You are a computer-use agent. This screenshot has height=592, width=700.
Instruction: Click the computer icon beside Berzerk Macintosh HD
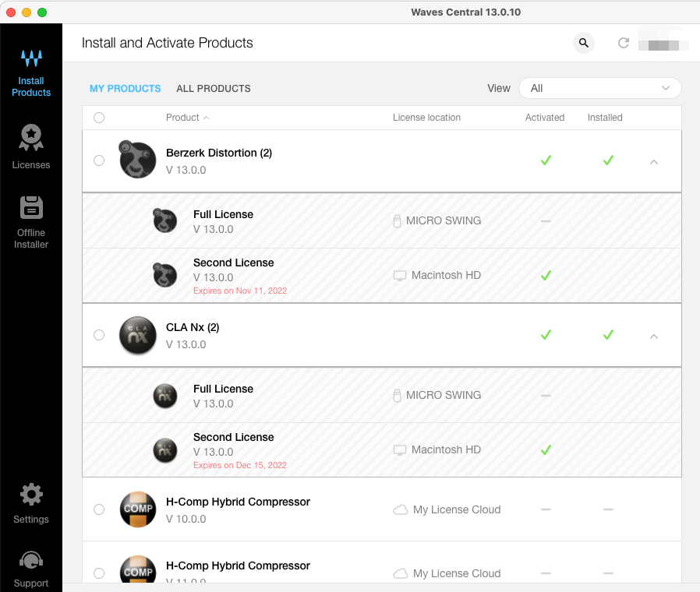[x=400, y=275]
